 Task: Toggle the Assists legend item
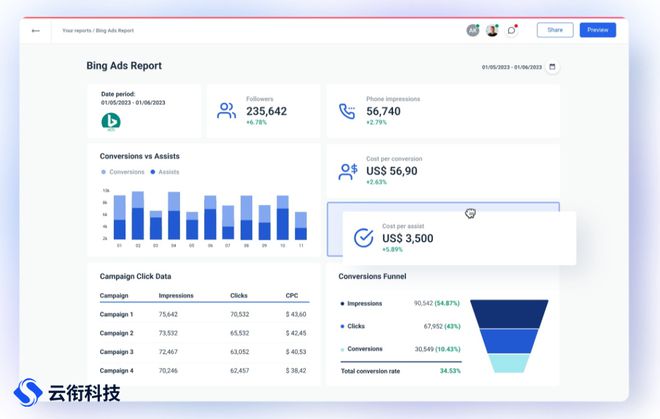tap(165, 172)
